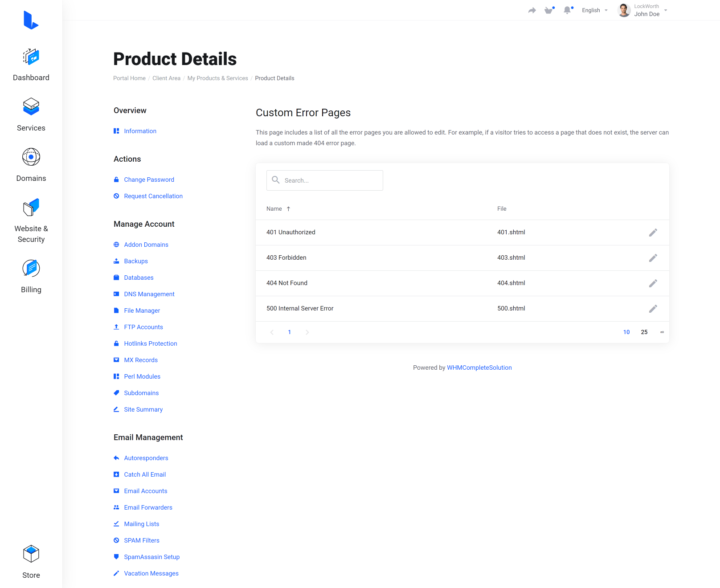Click the Backups icon
This screenshot has width=720, height=588.
[x=116, y=261]
